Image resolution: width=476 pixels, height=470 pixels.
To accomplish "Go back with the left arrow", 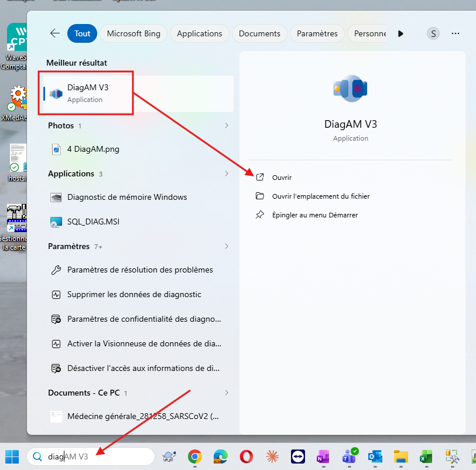I will click(x=55, y=33).
